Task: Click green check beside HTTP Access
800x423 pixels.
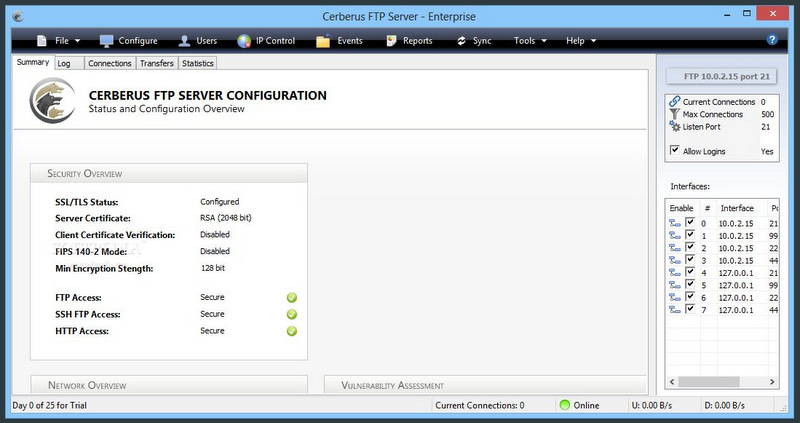Action: (292, 331)
